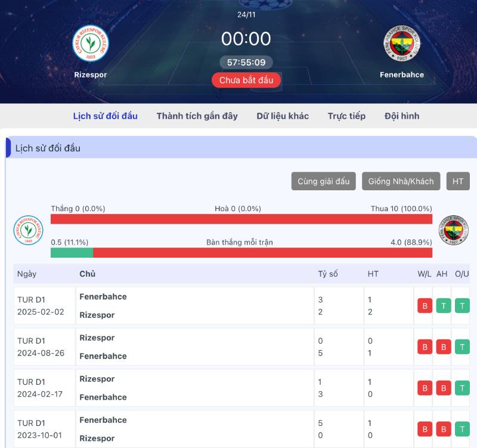The width and height of the screenshot is (477, 448).
Task: Click W/L badge B for 2024-08-26 match
Action: pos(425,347)
